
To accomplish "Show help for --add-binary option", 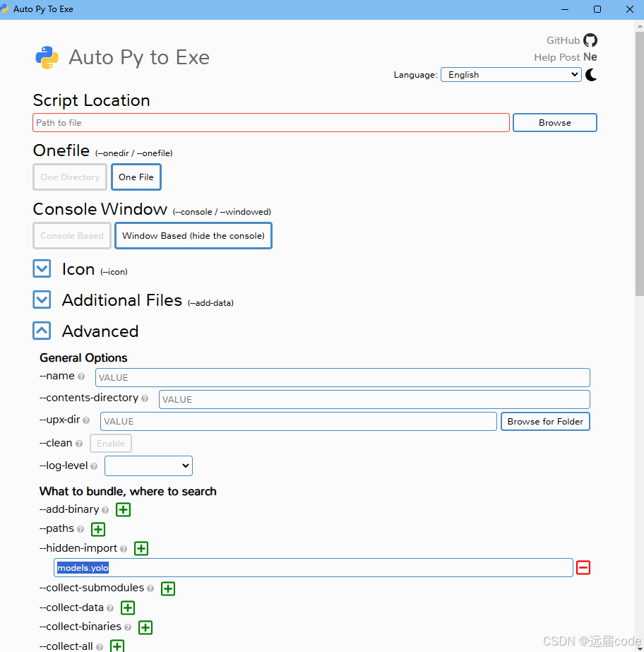I will click(x=105, y=510).
